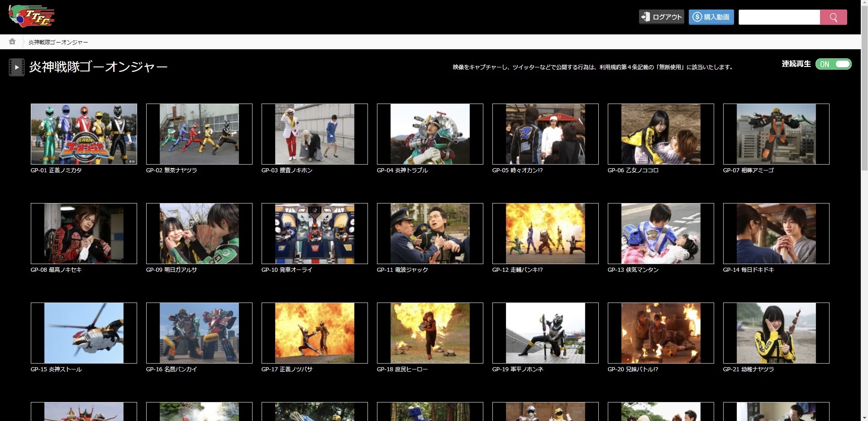This screenshot has height=421, width=868.
Task: Open thumbnail for GP-17 正義ノツバサ
Action: (315, 333)
